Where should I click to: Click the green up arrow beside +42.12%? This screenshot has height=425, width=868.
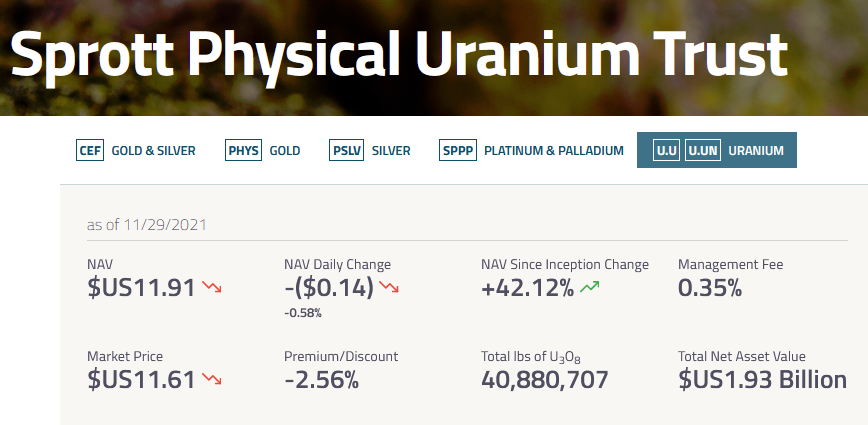589,288
